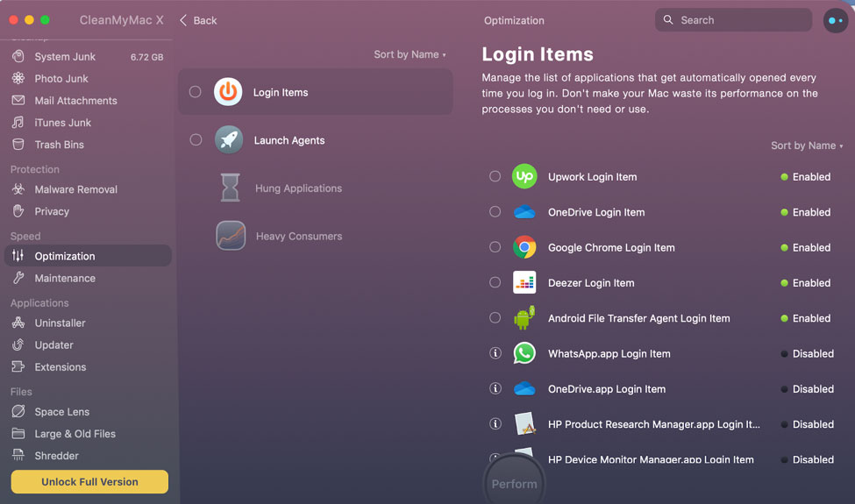Click the orange Login Items power icon

[x=228, y=91]
